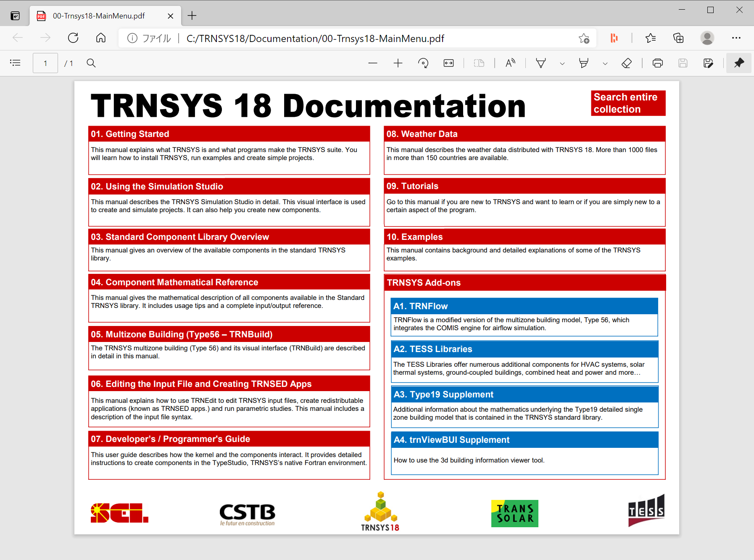This screenshot has height=560, width=754.
Task: Open 03. Standard Component Library Overview
Action: pos(229,237)
